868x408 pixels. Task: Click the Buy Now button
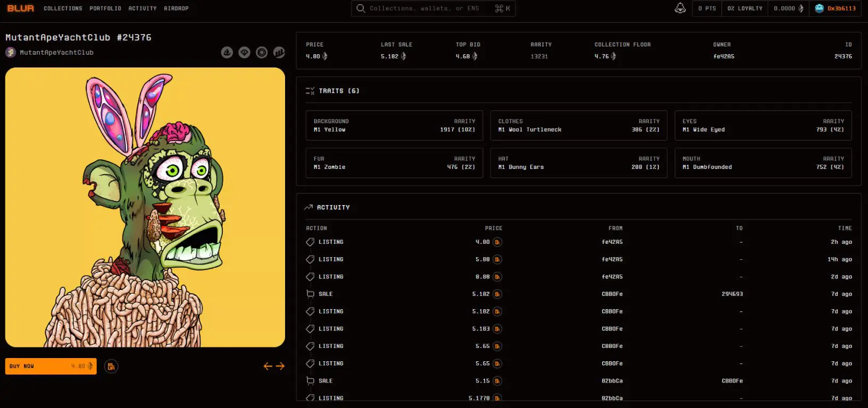(51, 366)
